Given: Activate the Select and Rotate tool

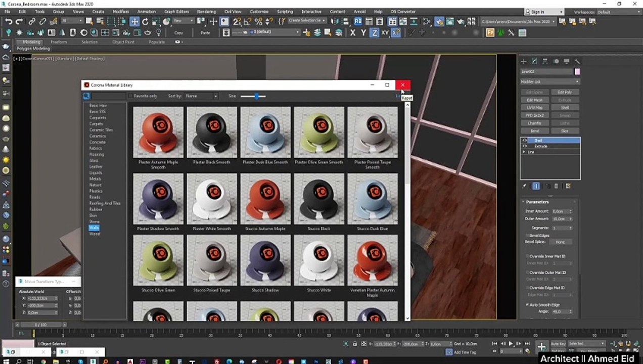Looking at the screenshot, I should [x=146, y=21].
